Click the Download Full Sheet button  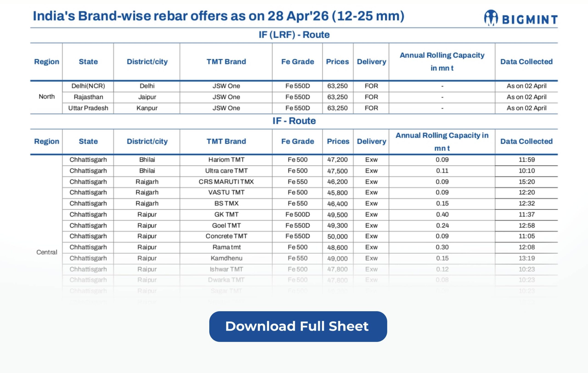[x=298, y=326]
